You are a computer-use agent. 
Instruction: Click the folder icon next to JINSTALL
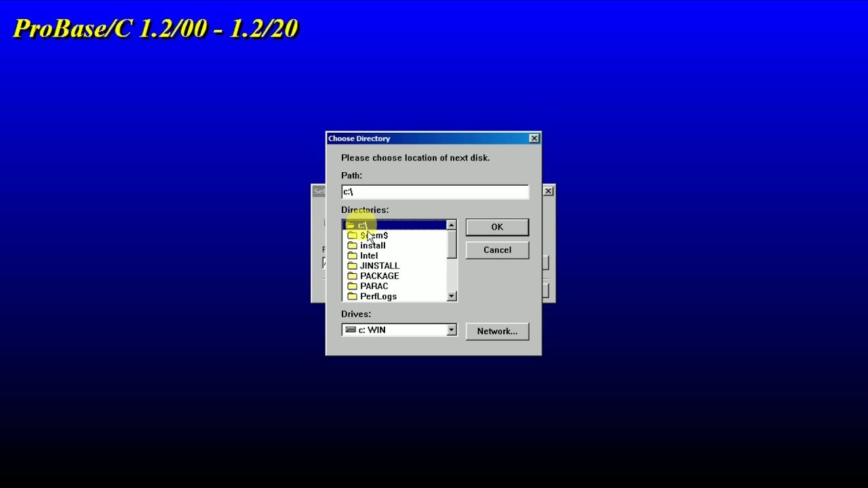(352, 266)
